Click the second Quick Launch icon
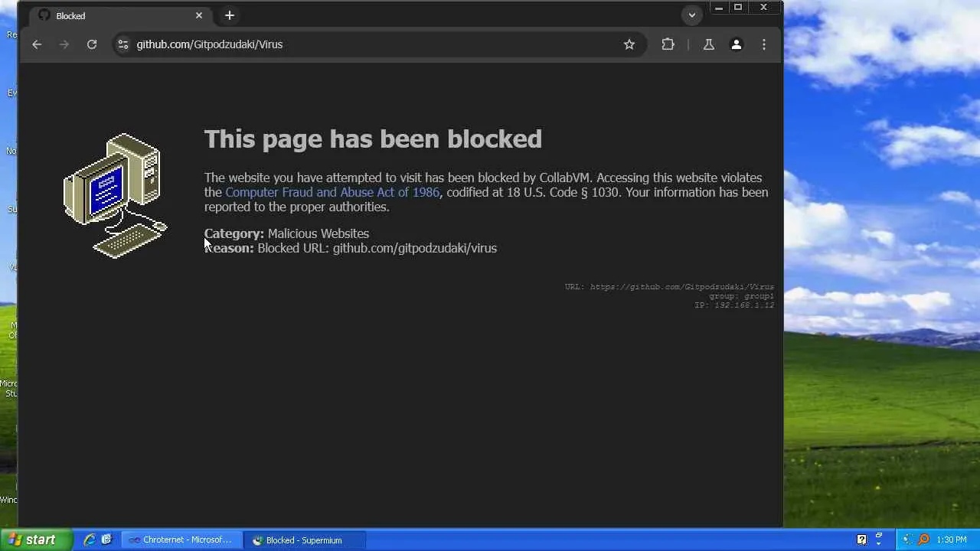This screenshot has width=980, height=551. point(106,540)
